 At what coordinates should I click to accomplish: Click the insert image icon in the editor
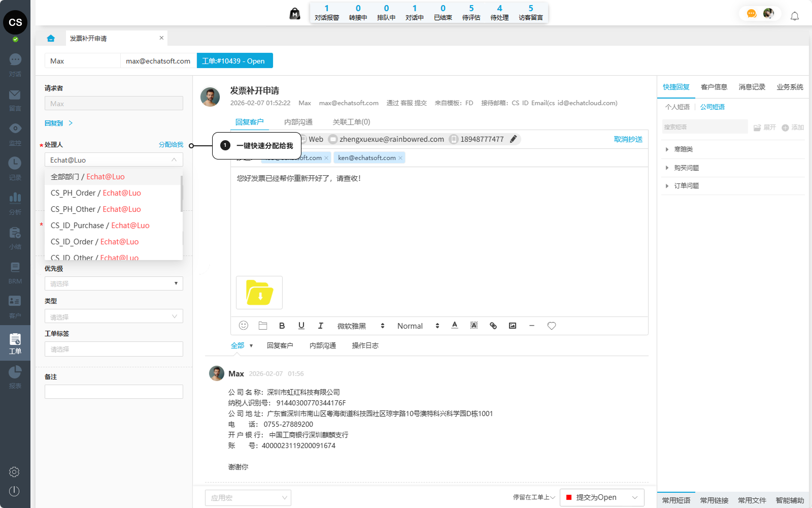tap(513, 326)
